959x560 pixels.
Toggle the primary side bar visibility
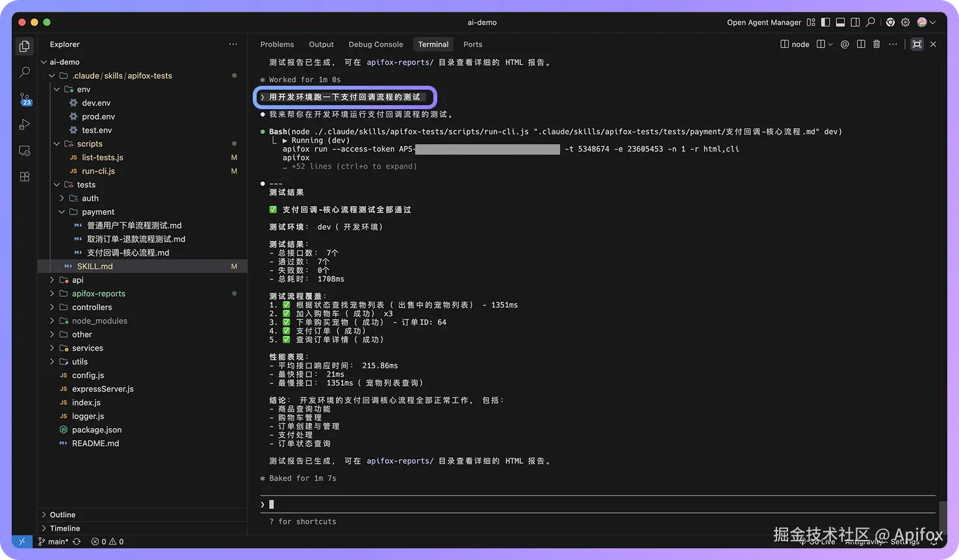[x=825, y=22]
